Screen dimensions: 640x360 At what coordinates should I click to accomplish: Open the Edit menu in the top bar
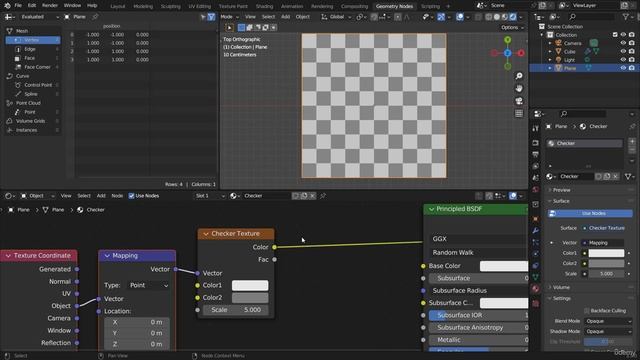[x=32, y=6]
